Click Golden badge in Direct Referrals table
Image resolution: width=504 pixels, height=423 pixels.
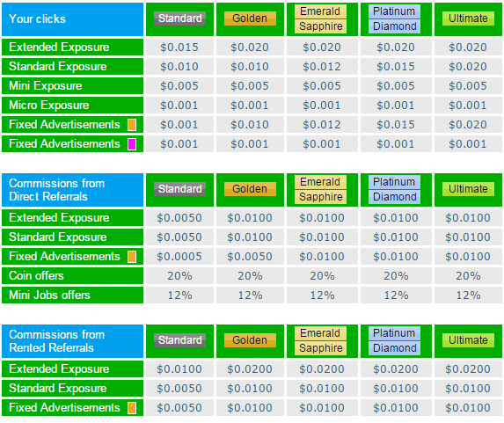(250, 189)
